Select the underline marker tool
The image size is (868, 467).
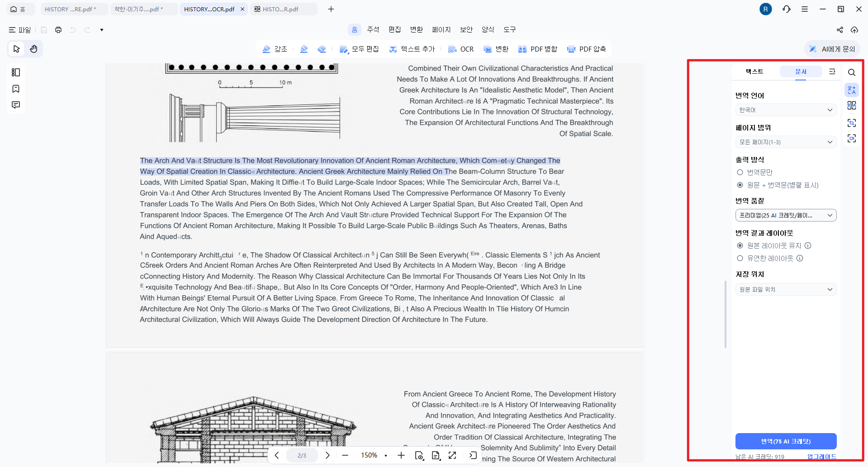coord(304,49)
